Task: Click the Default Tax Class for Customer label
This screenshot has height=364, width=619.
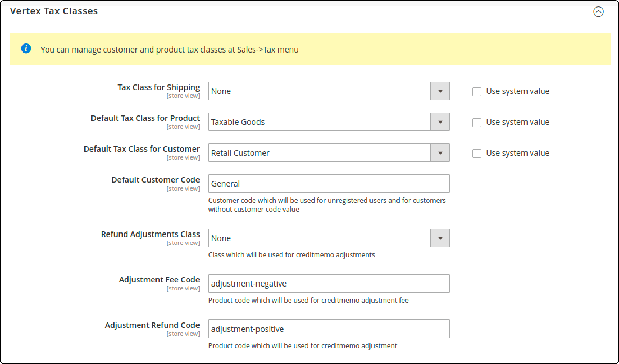Action: point(141,149)
